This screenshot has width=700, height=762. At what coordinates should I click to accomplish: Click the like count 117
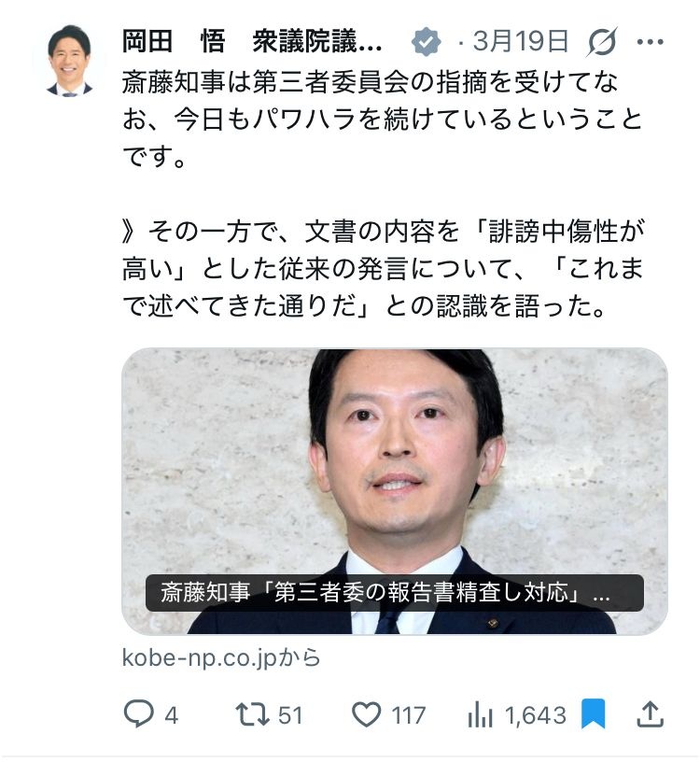409,715
